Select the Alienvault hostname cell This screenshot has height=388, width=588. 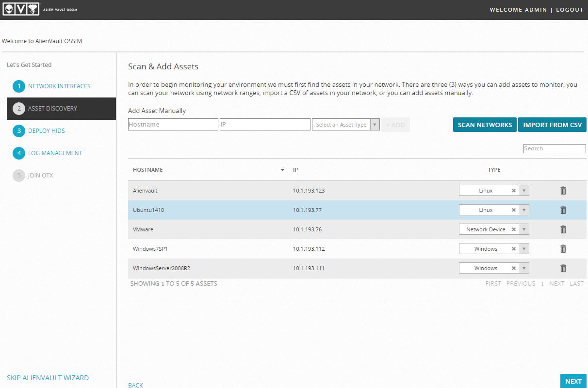(x=145, y=191)
